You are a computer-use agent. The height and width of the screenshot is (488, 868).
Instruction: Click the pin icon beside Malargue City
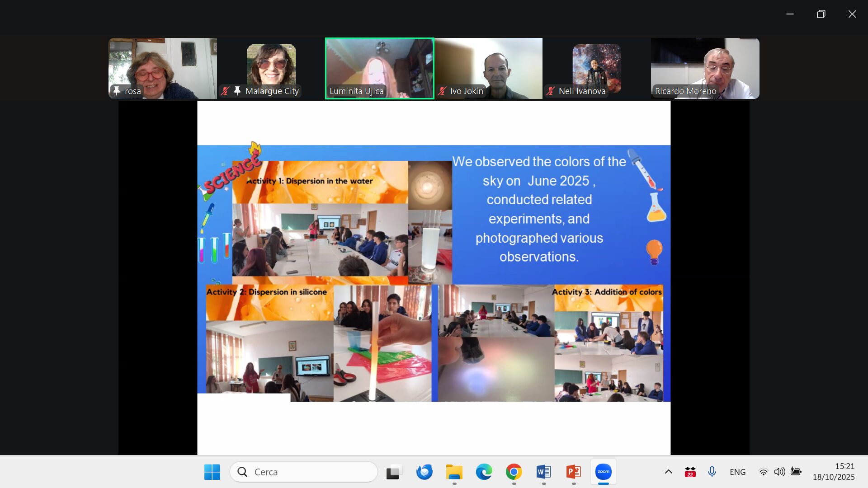237,91
